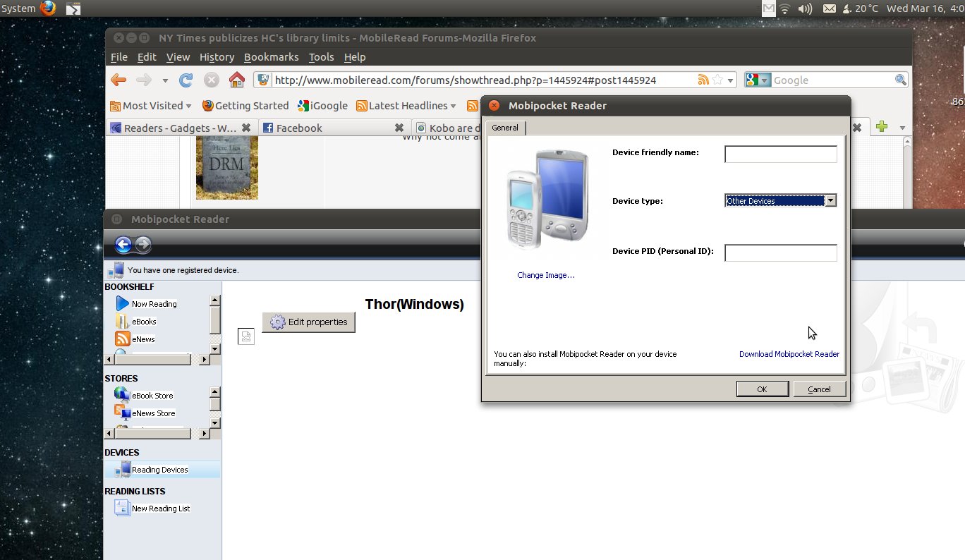
Task: Click the Device friendly name field
Action: click(781, 154)
